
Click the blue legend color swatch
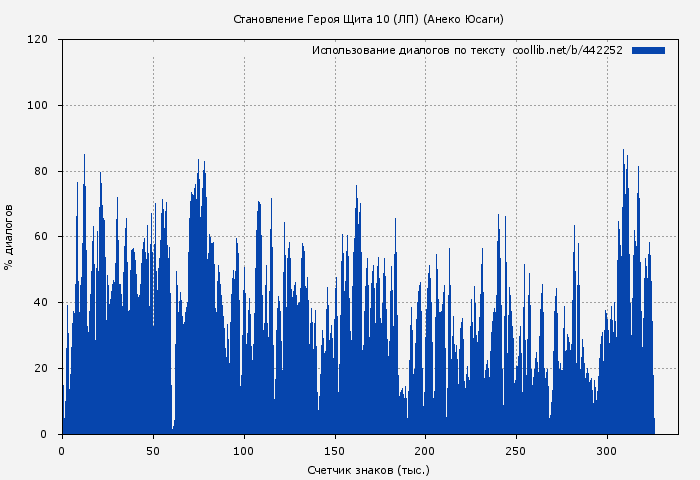[x=648, y=50]
